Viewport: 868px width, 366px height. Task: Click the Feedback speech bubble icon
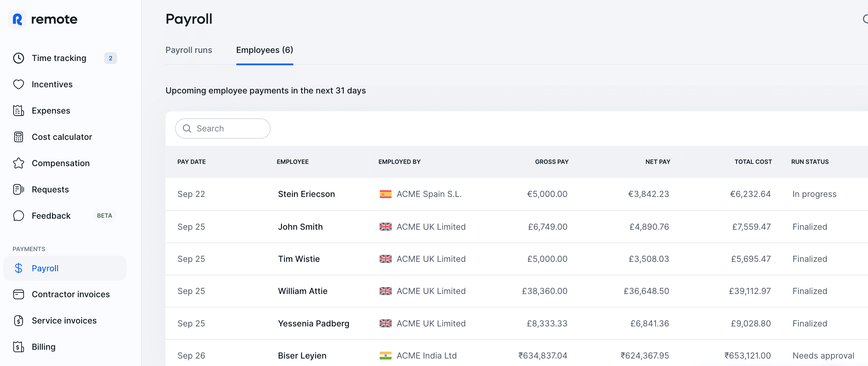(19, 215)
